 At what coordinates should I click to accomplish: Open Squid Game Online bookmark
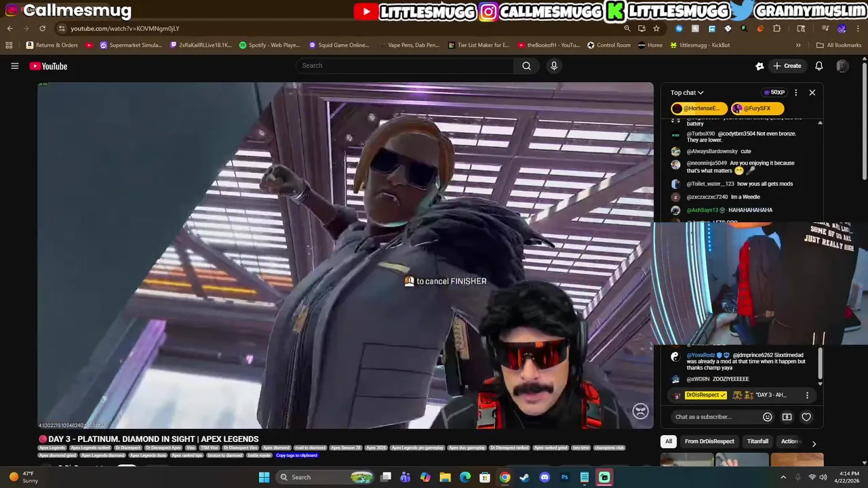(x=339, y=45)
